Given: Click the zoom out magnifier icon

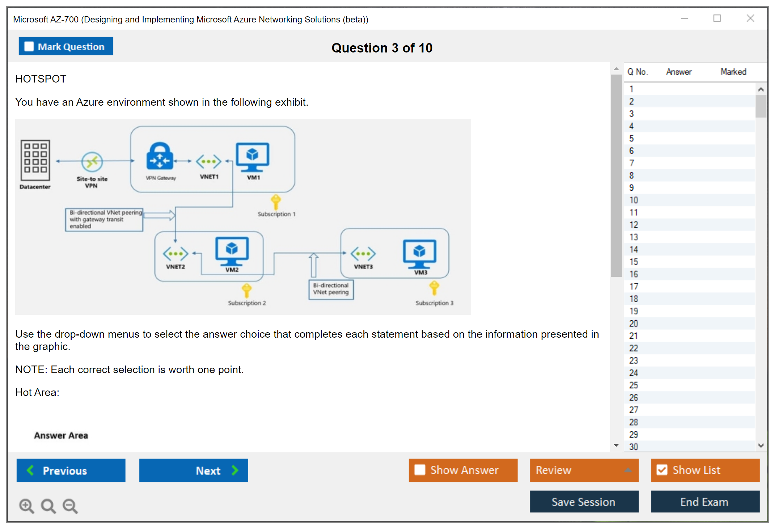Looking at the screenshot, I should (x=70, y=506).
